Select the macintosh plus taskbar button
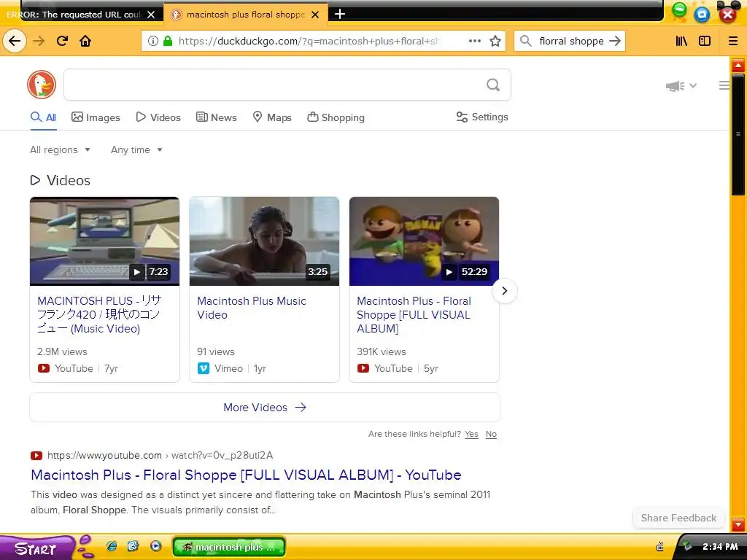747x560 pixels. tap(229, 547)
